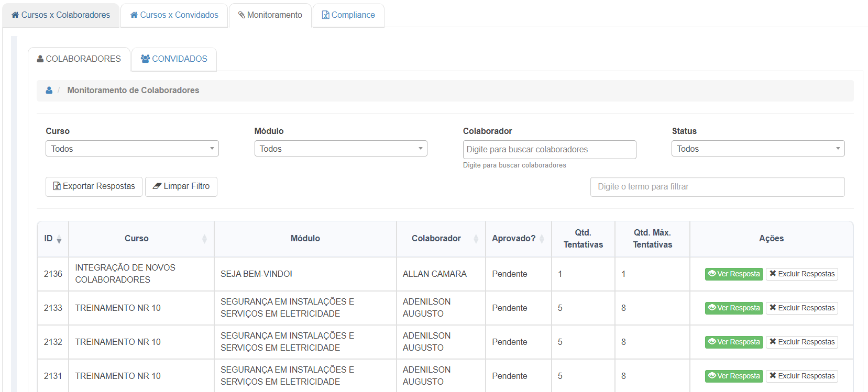
Task: Delete responses for row ID 2132
Action: [x=801, y=342]
